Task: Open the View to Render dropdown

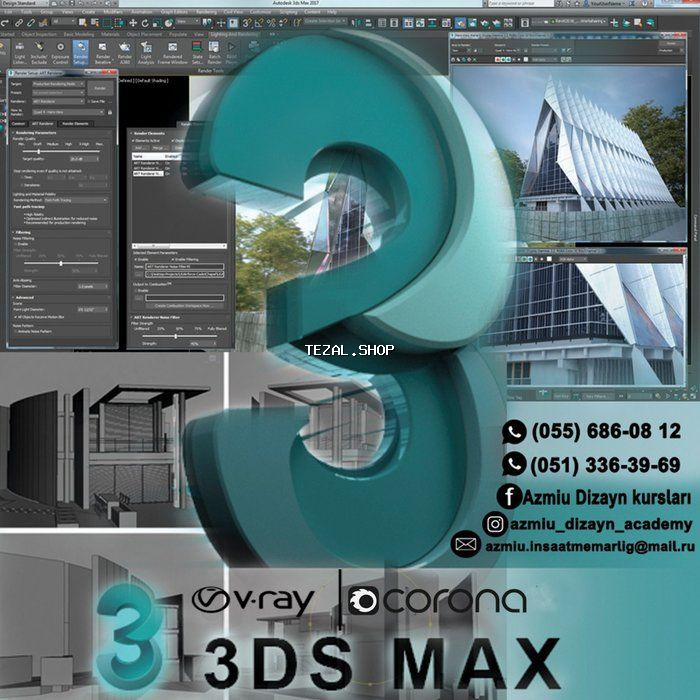Action: coord(68,112)
